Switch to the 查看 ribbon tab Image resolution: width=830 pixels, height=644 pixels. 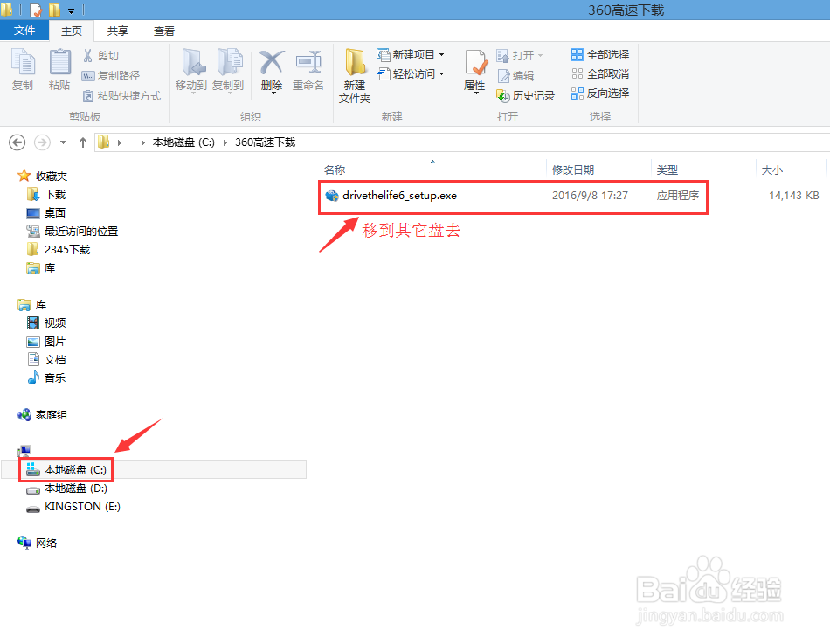[164, 30]
